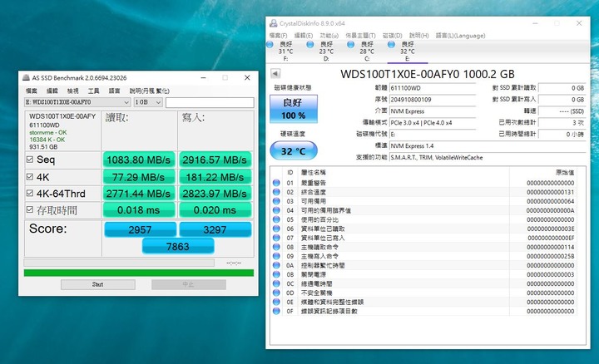Open 說明(H) menu in CrystalDiskInfo

(x=418, y=36)
